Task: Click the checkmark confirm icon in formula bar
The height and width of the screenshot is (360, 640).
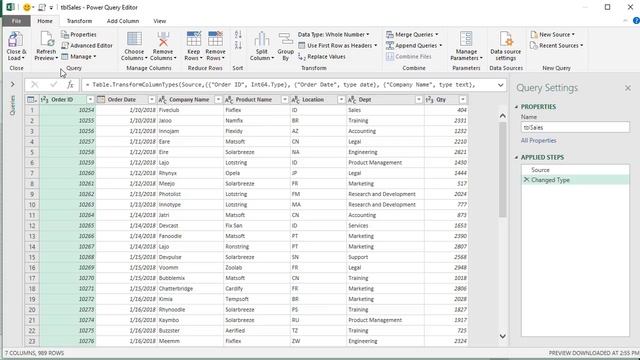Action: click(53, 85)
